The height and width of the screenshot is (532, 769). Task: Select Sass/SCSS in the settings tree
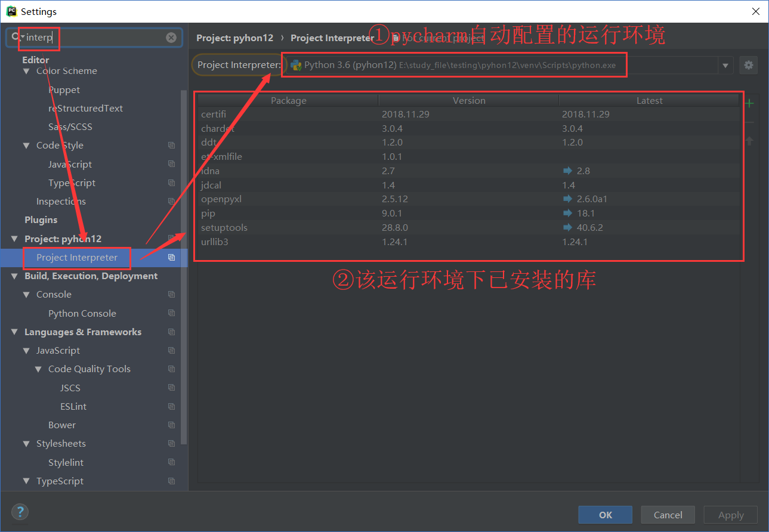70,127
